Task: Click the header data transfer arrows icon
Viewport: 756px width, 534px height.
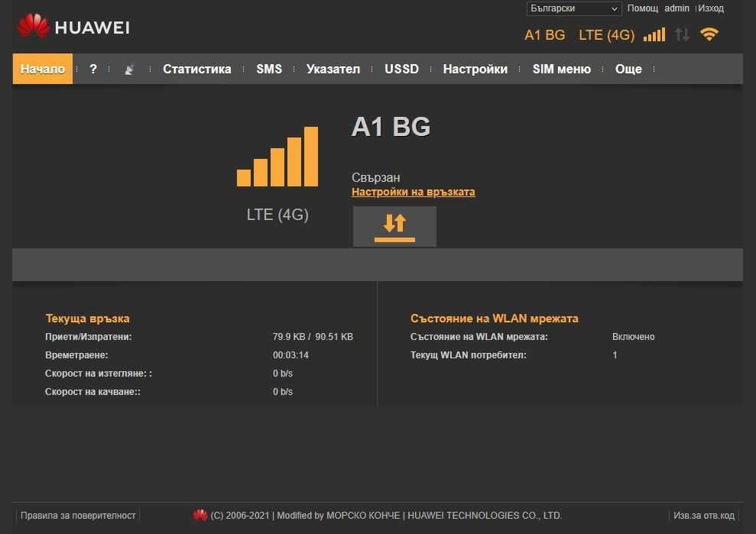Action: pyautogui.click(x=682, y=34)
